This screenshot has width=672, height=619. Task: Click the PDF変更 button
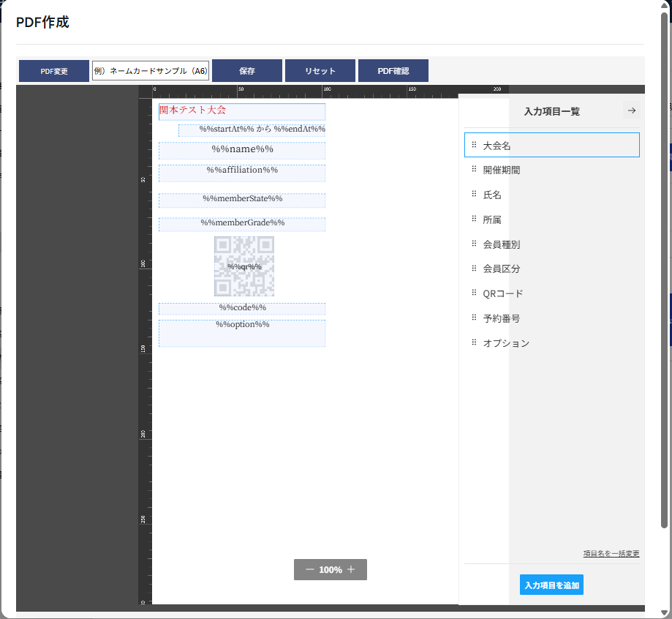pyautogui.click(x=54, y=71)
